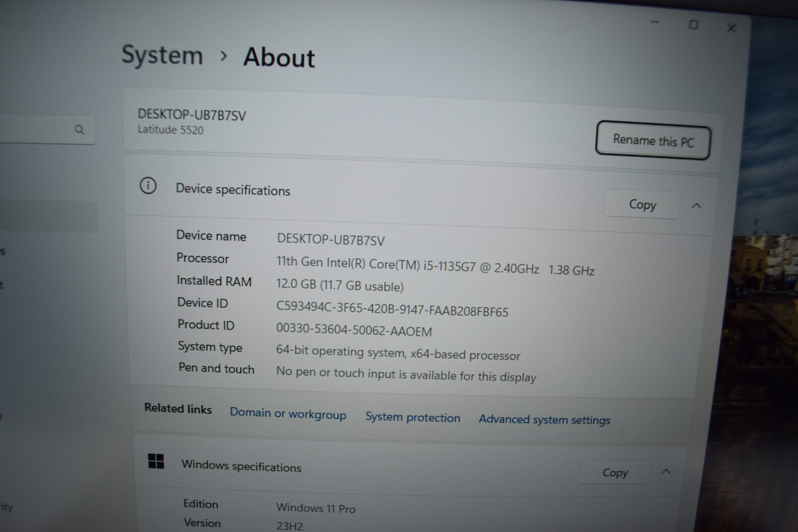Click the Edition value Windows 11 Pro
The image size is (798, 532).
(315, 508)
